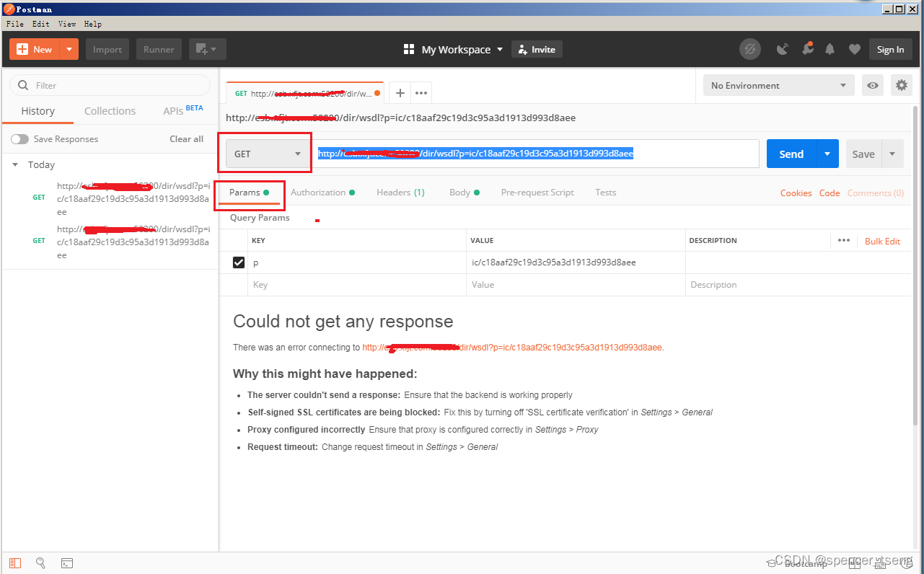Image resolution: width=924 pixels, height=574 pixels.
Task: Click the Sign In button
Action: (890, 49)
